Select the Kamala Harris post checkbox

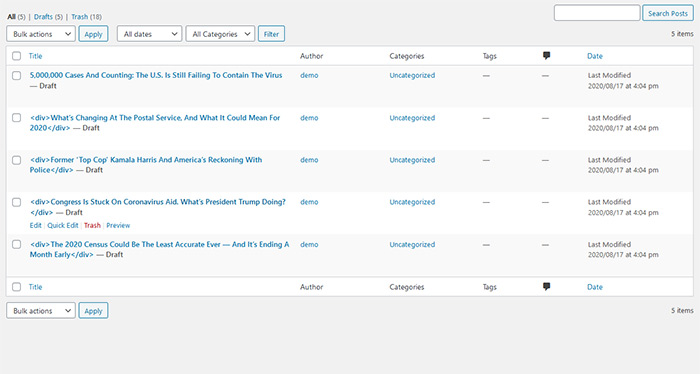pyautogui.click(x=17, y=160)
